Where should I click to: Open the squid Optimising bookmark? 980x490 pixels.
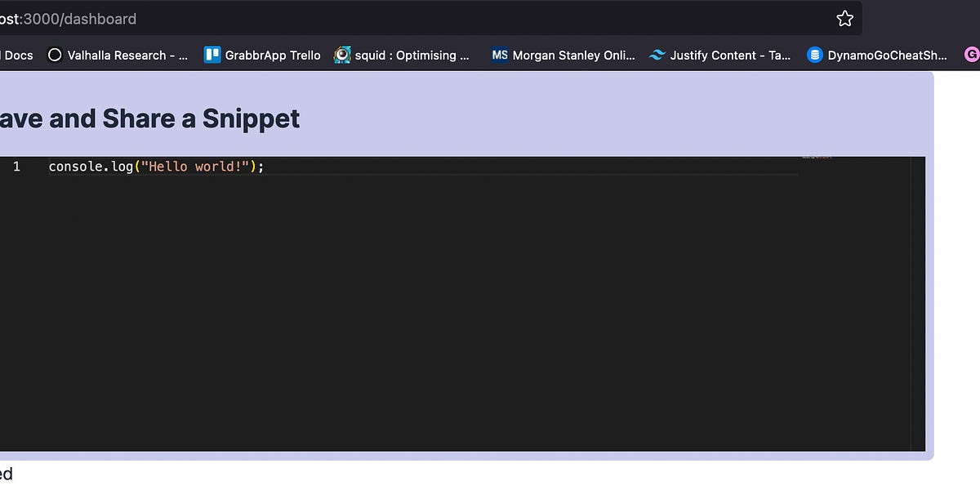pos(404,55)
